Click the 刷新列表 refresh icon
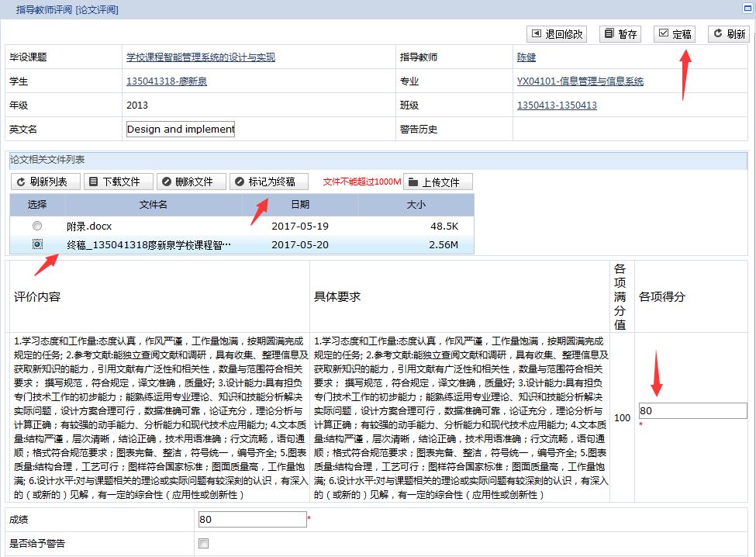The height and width of the screenshot is (557, 756). pos(21,182)
